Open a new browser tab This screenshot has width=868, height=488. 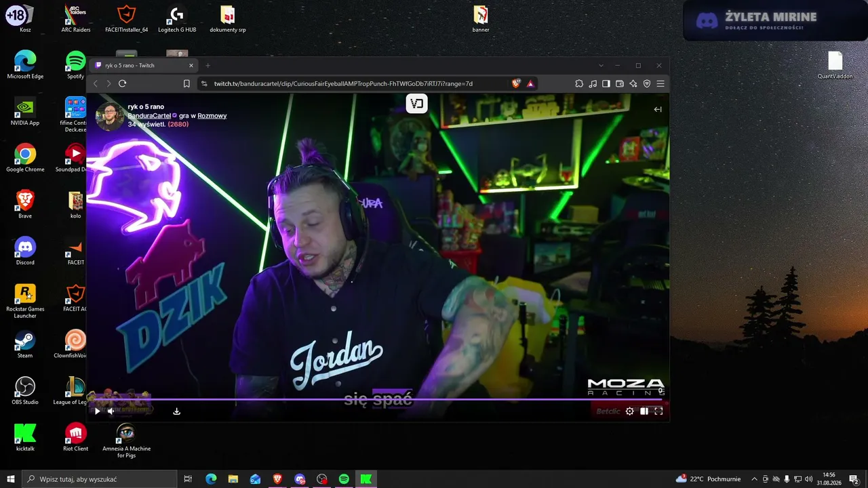208,65
